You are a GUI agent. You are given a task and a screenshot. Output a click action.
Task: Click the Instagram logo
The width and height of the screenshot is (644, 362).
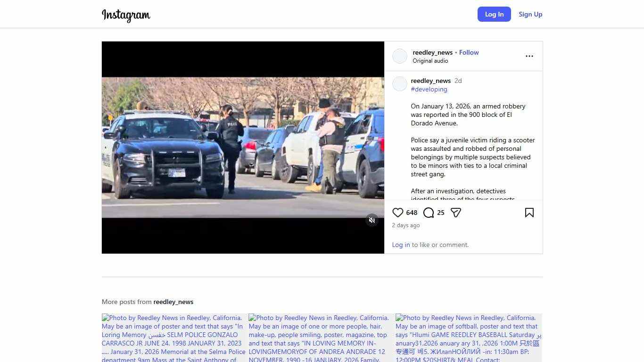click(x=126, y=15)
